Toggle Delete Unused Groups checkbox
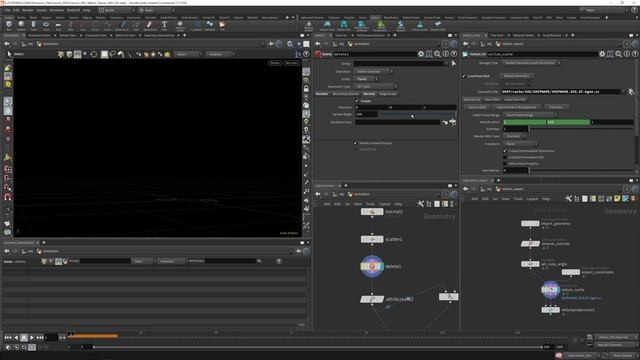This screenshot has width=640, height=360. click(356, 143)
